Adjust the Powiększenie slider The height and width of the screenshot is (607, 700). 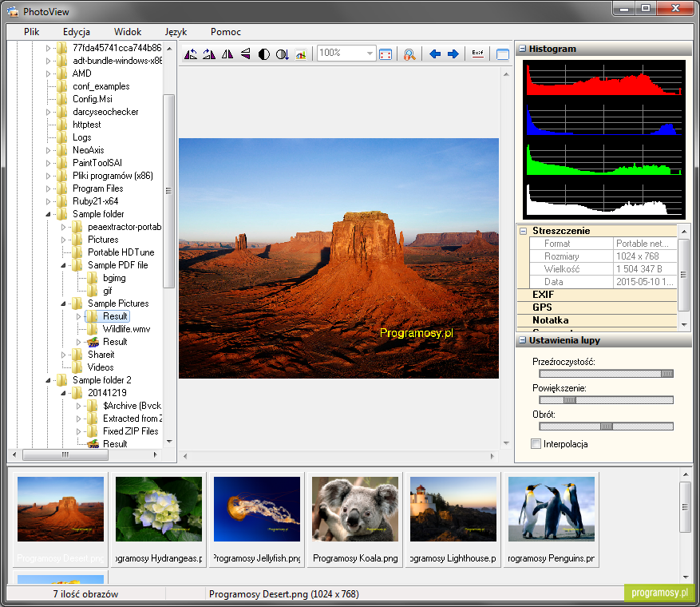(606, 400)
